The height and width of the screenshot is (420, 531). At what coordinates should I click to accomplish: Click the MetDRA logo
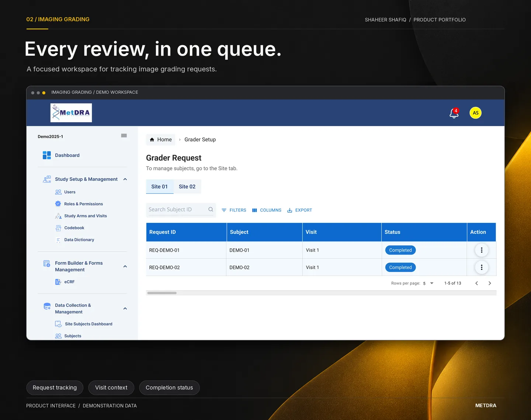(71, 113)
